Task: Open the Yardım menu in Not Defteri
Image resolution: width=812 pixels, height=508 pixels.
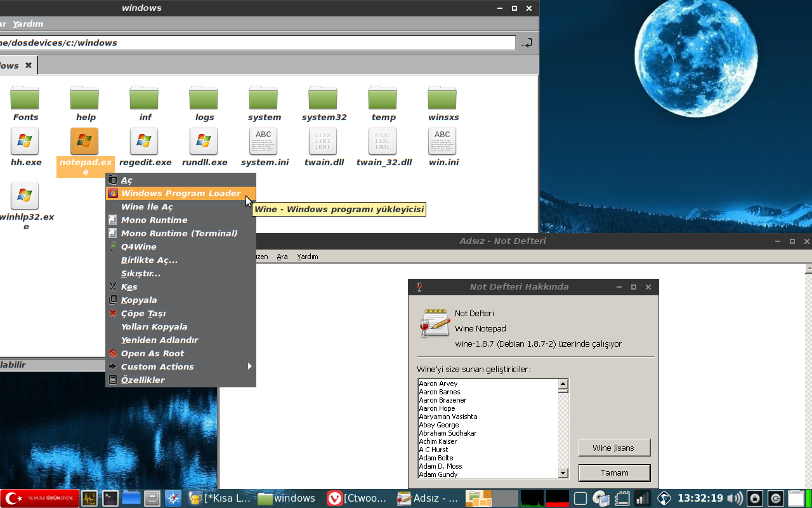Action: coord(308,257)
